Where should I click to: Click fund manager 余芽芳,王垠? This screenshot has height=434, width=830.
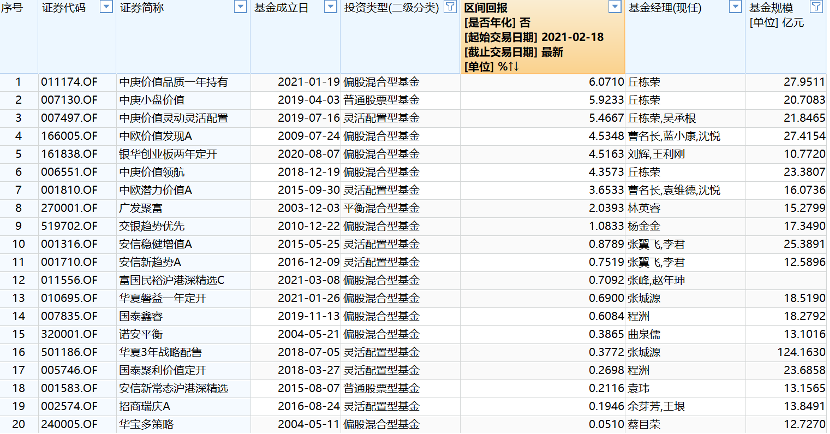click(656, 406)
